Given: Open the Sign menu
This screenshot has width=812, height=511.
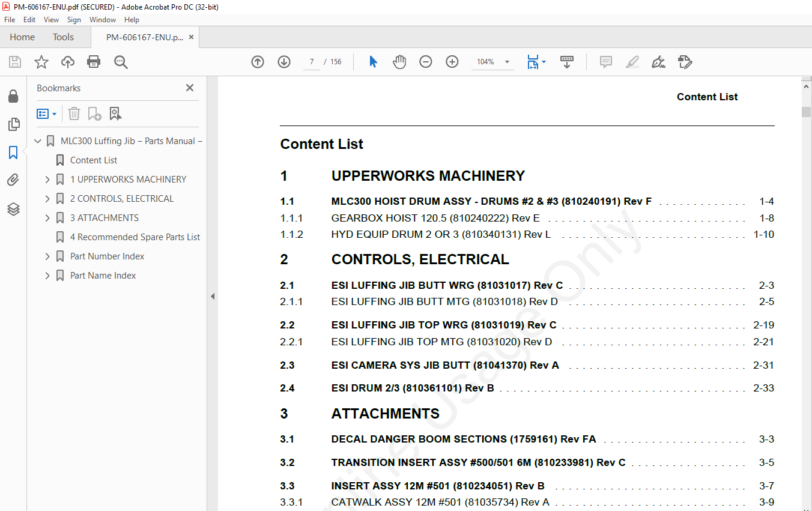Looking at the screenshot, I should [74, 20].
